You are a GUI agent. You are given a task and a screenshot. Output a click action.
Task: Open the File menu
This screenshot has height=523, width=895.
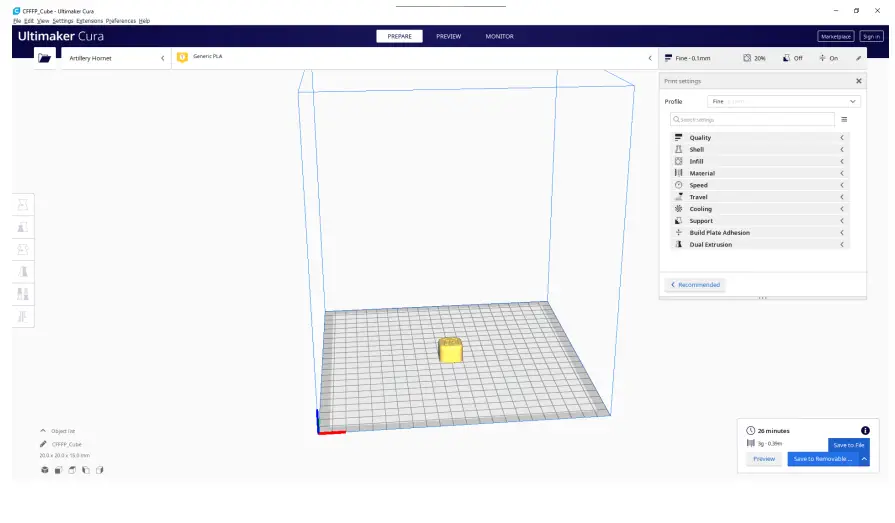(x=17, y=21)
